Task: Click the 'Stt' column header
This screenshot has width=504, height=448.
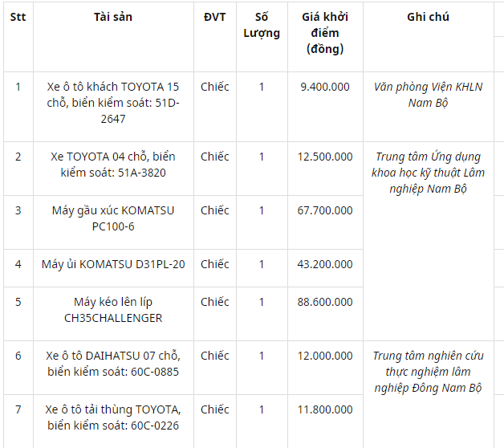Action: 18,17
